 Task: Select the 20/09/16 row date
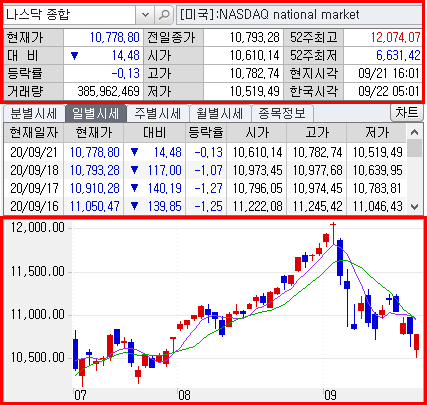(x=34, y=206)
